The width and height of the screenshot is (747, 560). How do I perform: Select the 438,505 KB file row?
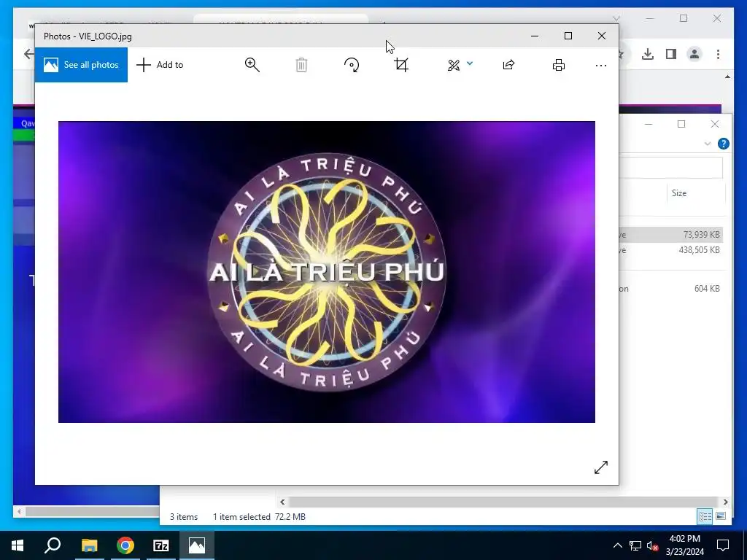[x=671, y=249]
